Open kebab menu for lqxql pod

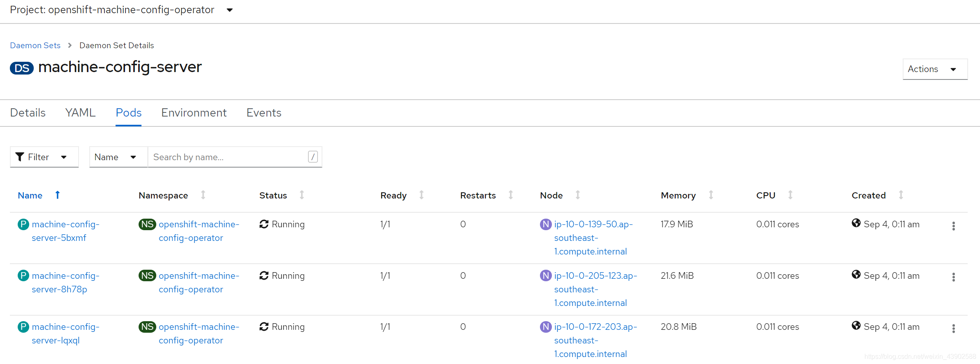click(x=953, y=329)
